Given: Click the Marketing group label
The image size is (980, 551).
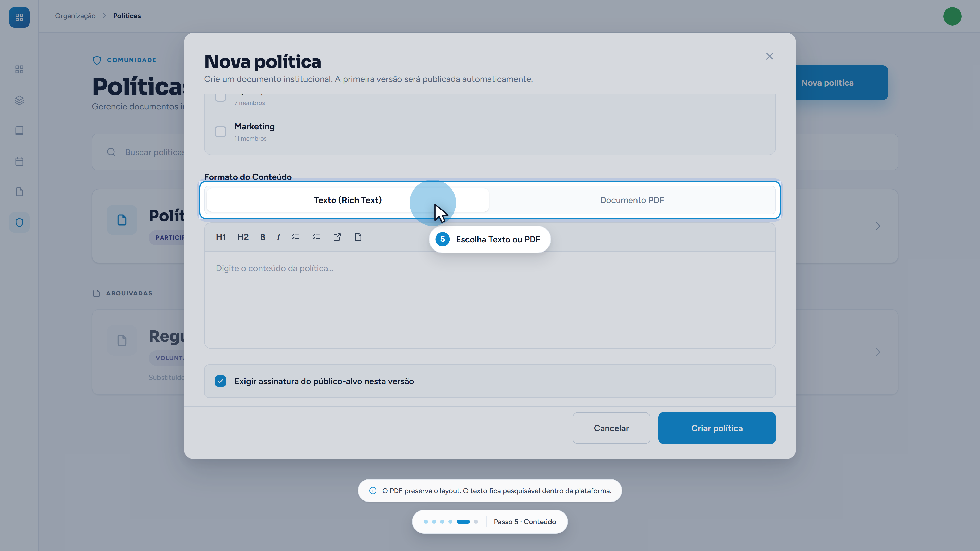Looking at the screenshot, I should click(254, 126).
